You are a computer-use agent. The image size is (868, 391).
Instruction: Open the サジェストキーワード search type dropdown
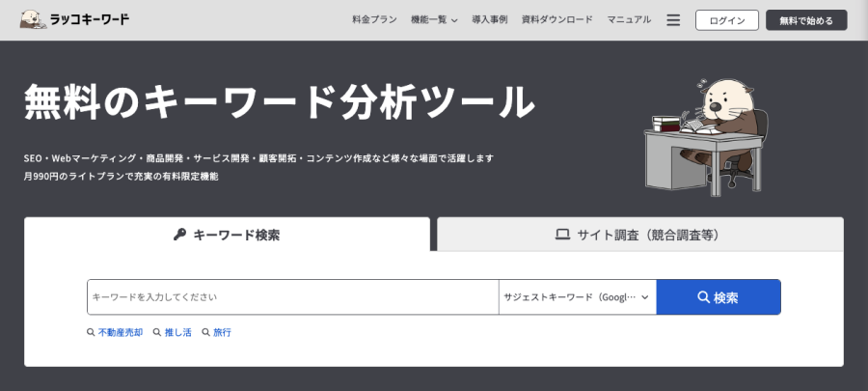tap(578, 297)
